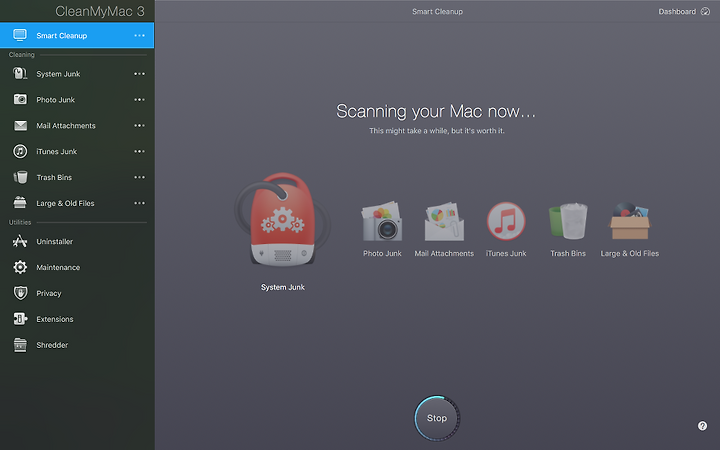Click the 'Scanning your Mac now...' heading
This screenshot has height=450, width=720.
point(436,111)
